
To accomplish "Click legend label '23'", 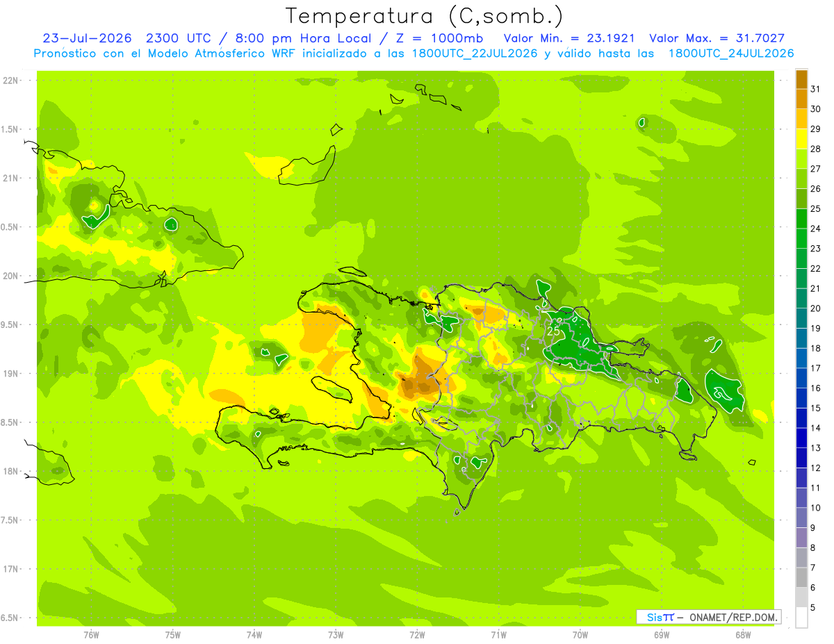I will pos(816,249).
